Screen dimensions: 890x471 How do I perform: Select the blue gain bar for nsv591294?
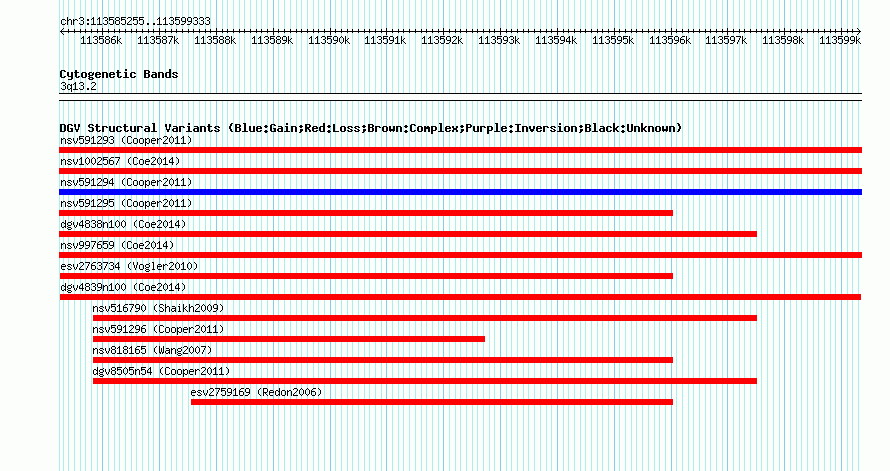click(x=460, y=192)
